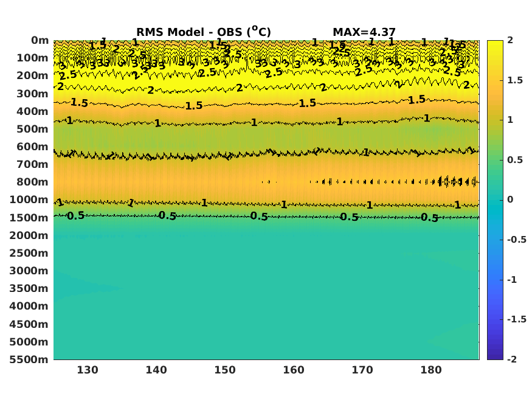Click the colorbar bottom tick label '-2'

(512, 359)
